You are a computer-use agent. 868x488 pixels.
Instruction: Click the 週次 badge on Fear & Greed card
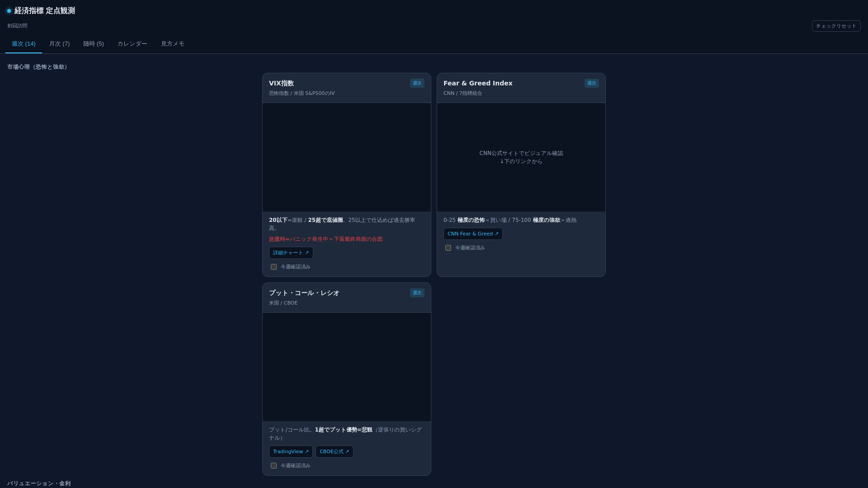pyautogui.click(x=591, y=83)
